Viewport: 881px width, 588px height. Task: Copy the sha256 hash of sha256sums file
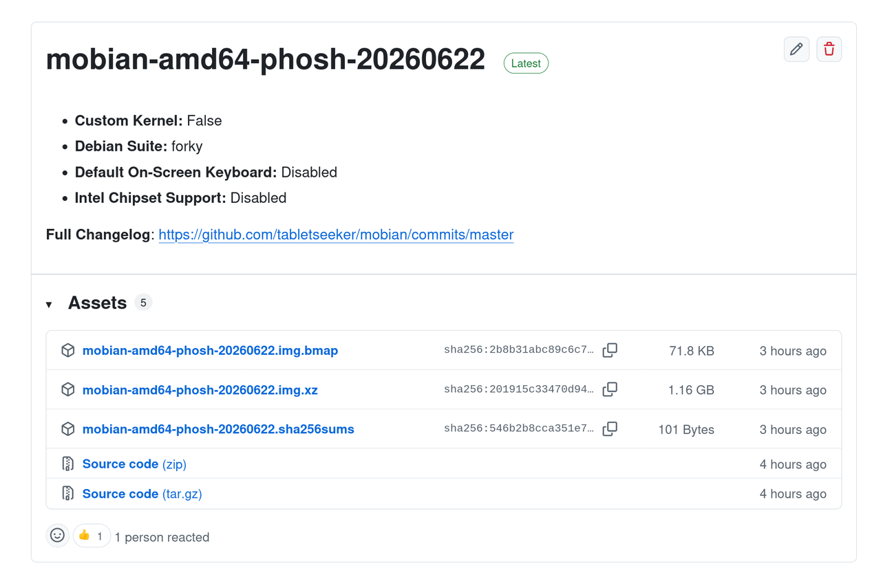(610, 428)
